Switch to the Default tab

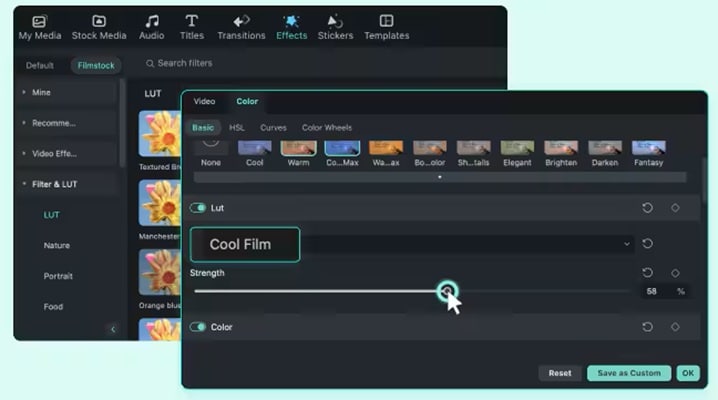40,65
